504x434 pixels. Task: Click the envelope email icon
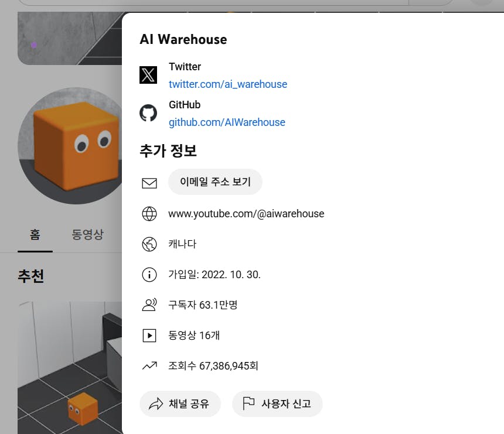coord(149,183)
